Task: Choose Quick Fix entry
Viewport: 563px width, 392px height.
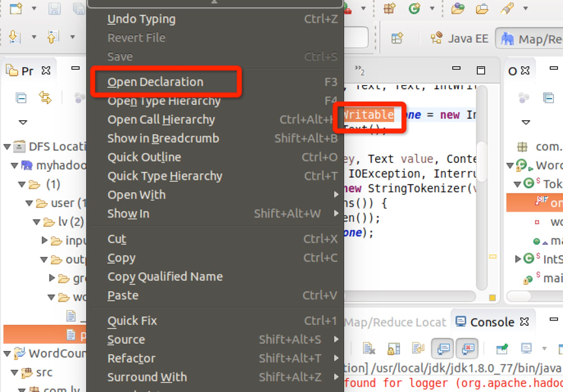Action: [132, 320]
